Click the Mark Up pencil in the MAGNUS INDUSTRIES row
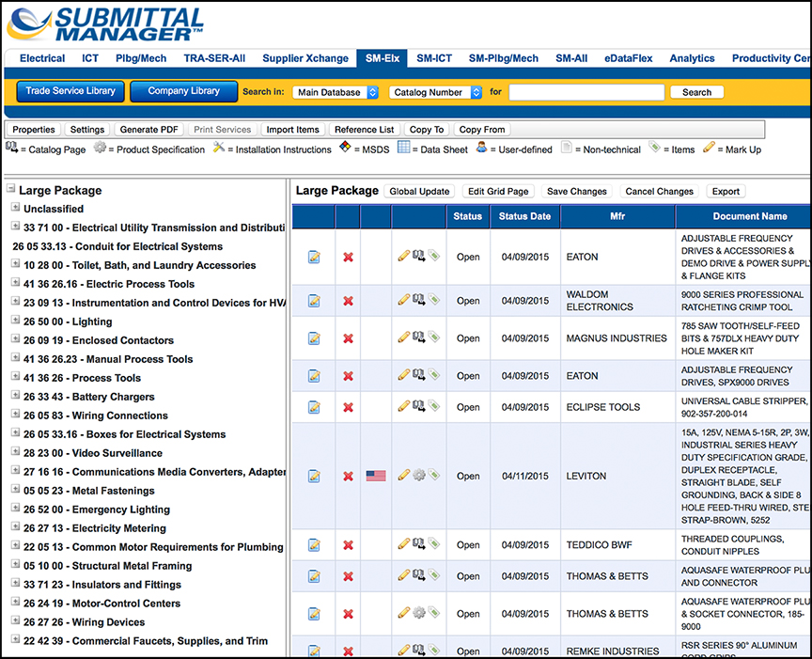Viewport: 812px width, 659px height. pos(404,337)
